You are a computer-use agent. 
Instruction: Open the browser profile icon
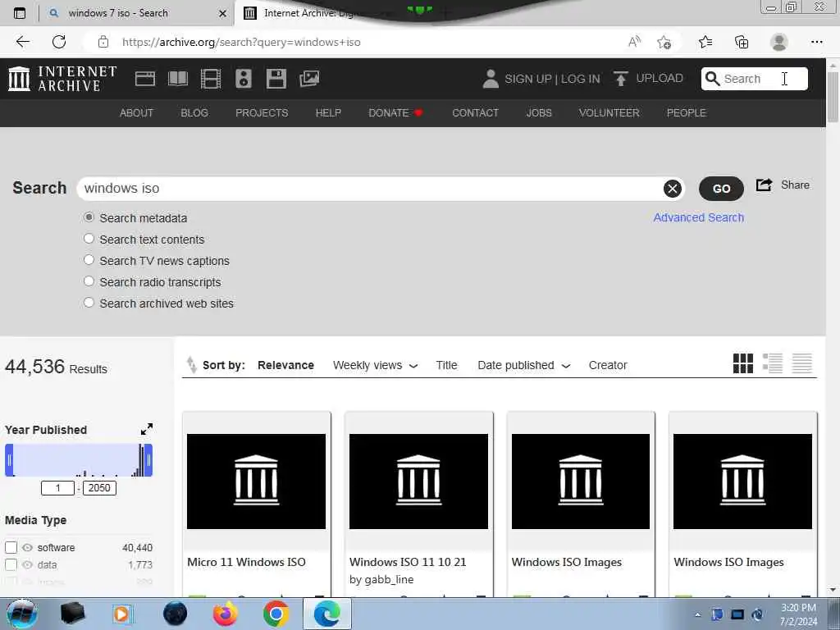779,42
